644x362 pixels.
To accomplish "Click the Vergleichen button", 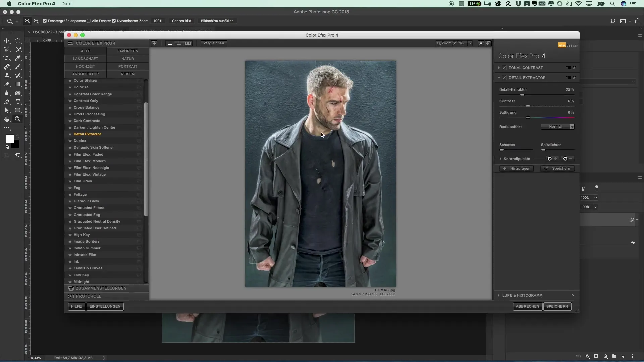I will pos(214,43).
